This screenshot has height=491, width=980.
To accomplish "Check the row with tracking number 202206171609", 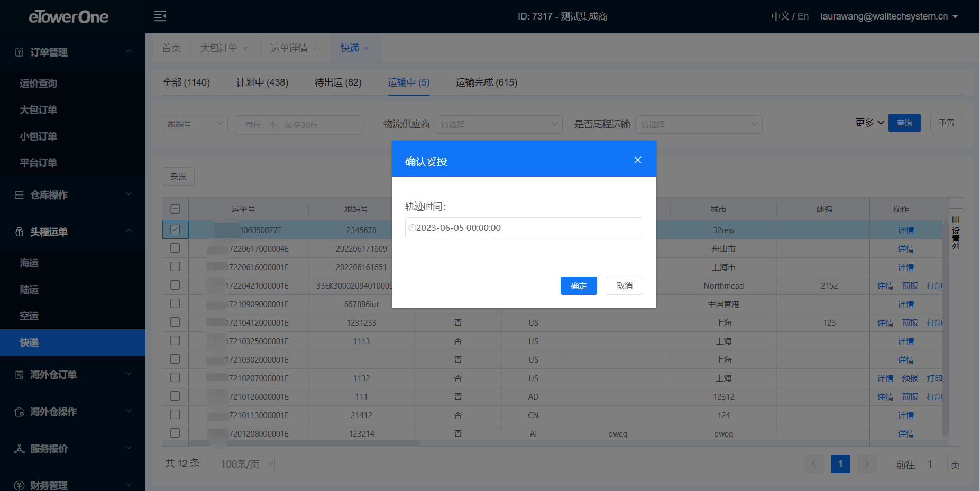I will point(175,248).
